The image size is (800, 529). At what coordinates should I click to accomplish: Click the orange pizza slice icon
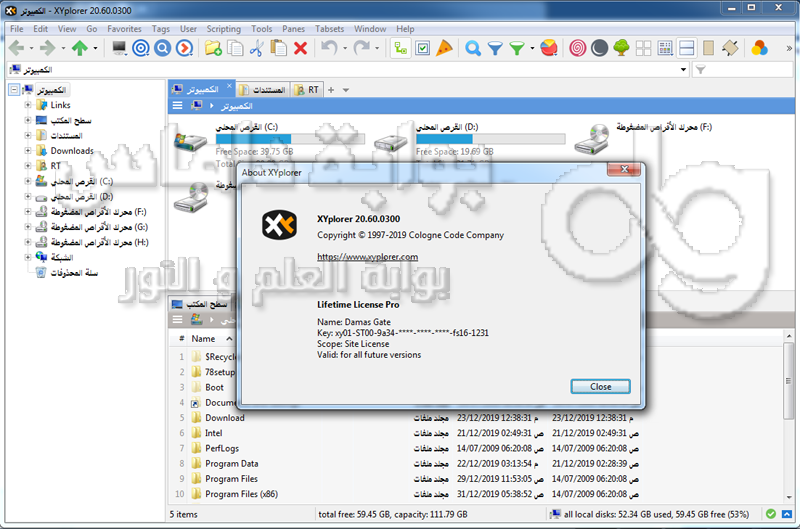click(x=444, y=48)
